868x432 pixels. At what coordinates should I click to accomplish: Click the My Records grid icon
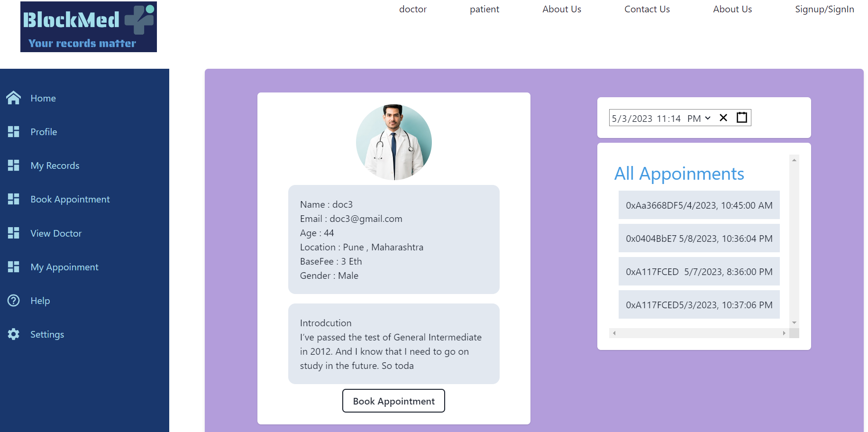pyautogui.click(x=13, y=165)
